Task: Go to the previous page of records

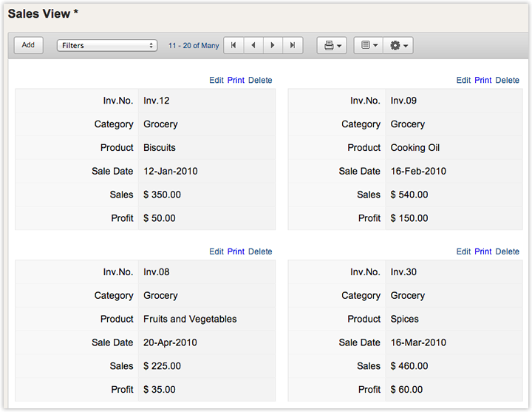Action: pyautogui.click(x=253, y=45)
